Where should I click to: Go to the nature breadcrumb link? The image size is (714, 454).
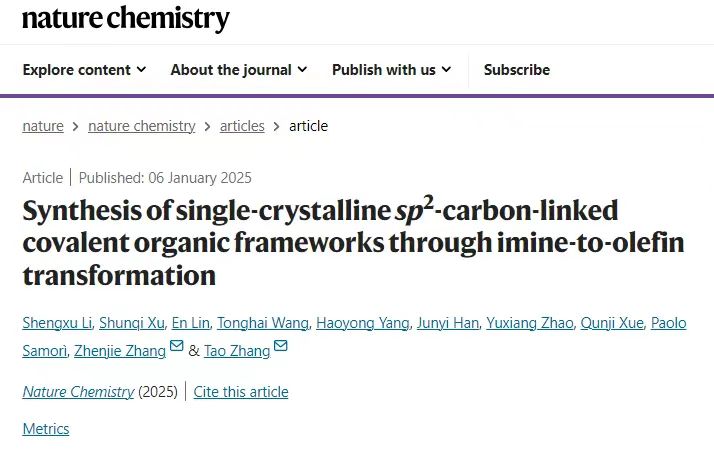(x=43, y=126)
